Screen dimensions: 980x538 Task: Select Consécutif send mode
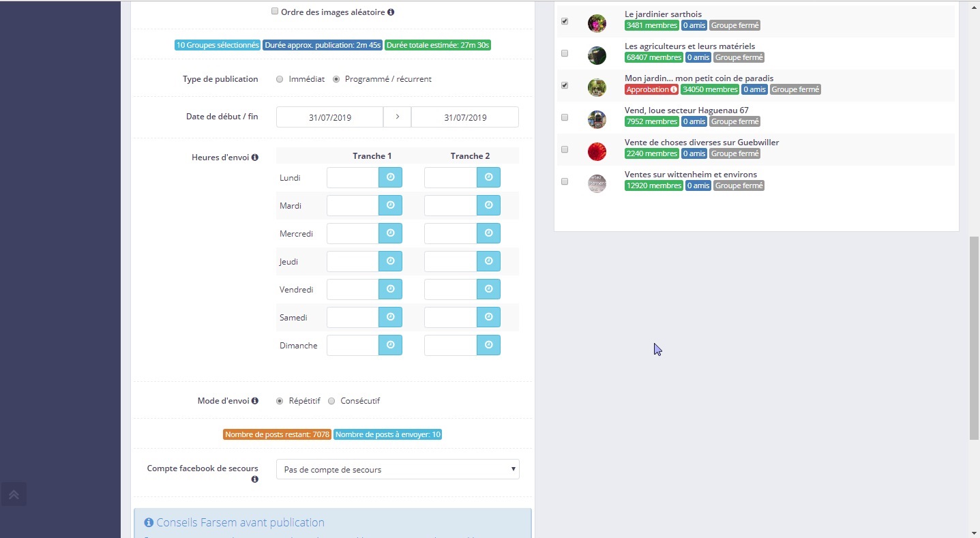tap(331, 401)
